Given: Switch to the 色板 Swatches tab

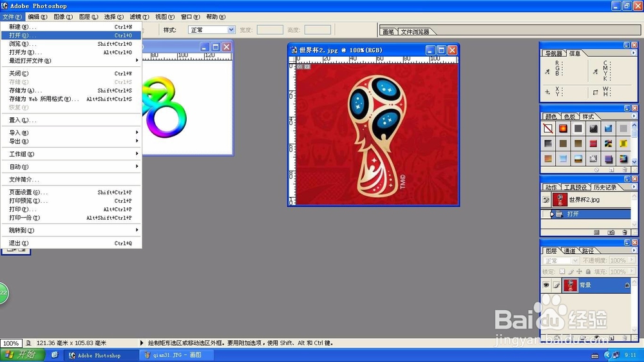Looking at the screenshot, I should coord(570,117).
